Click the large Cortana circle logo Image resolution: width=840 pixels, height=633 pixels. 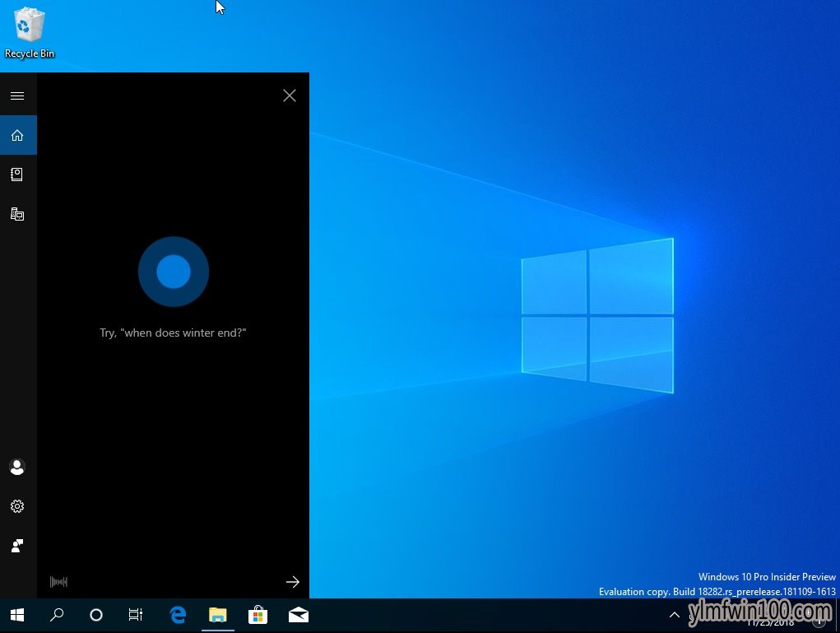(x=174, y=272)
